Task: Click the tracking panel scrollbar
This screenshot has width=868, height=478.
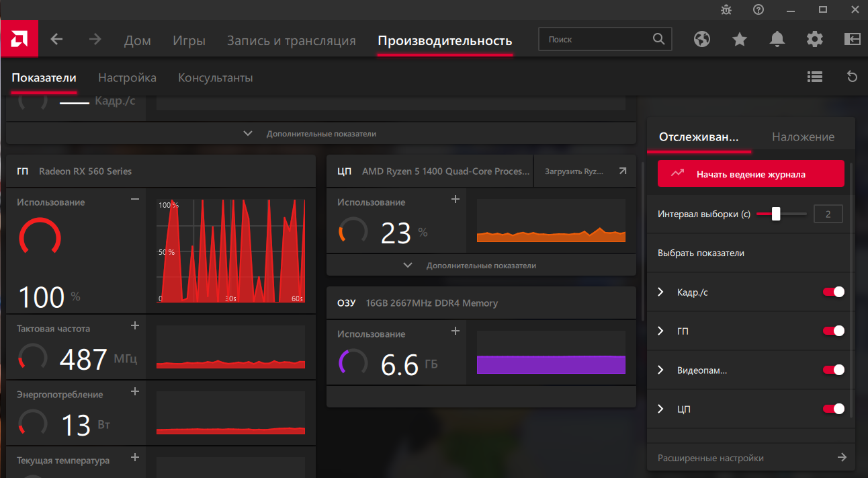Action: (852, 289)
